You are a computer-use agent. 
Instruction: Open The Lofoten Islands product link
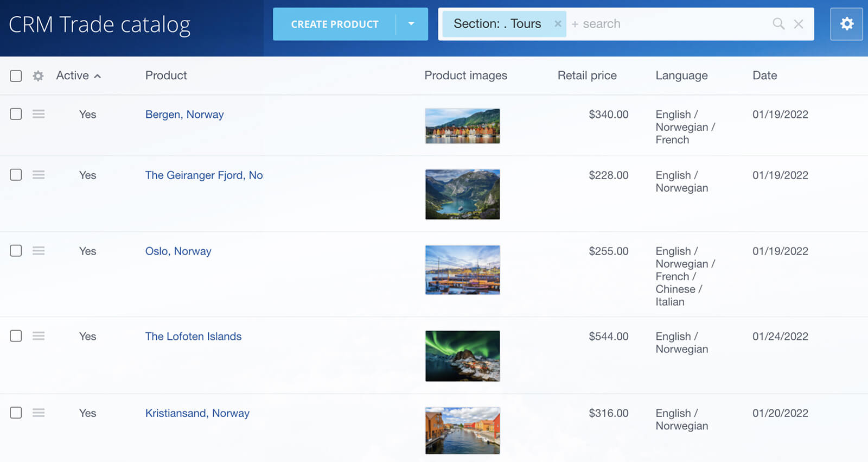tap(193, 336)
